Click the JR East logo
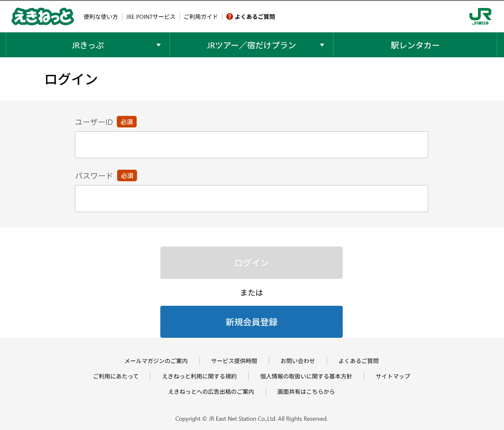Image resolution: width=504 pixels, height=430 pixels. [x=480, y=16]
